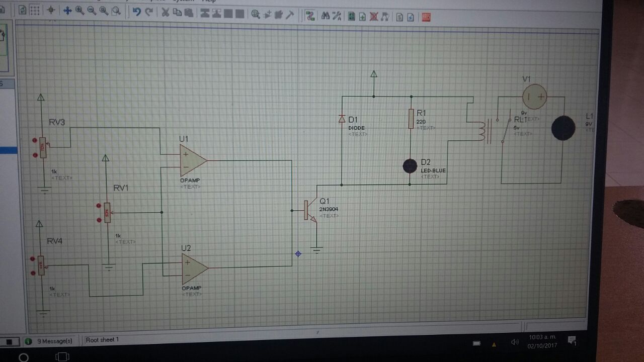
Task: Open the Property Assignment Tool
Action: [337, 16]
